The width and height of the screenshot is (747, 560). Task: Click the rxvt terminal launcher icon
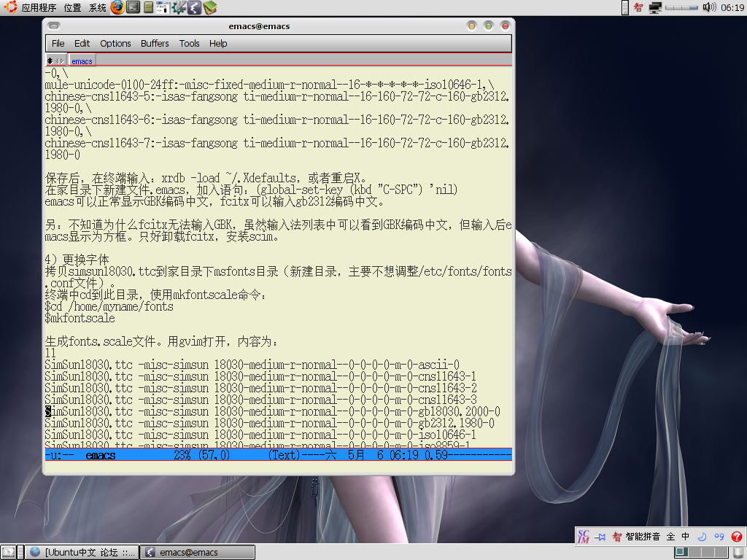click(163, 7)
